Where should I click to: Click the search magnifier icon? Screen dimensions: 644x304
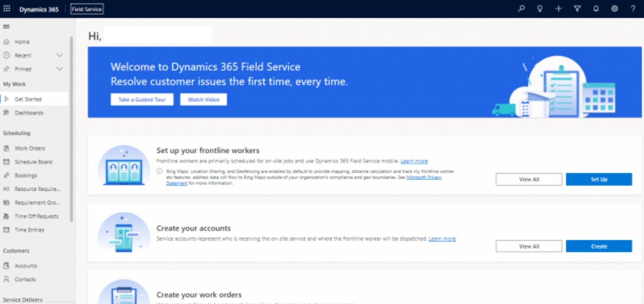(x=521, y=9)
